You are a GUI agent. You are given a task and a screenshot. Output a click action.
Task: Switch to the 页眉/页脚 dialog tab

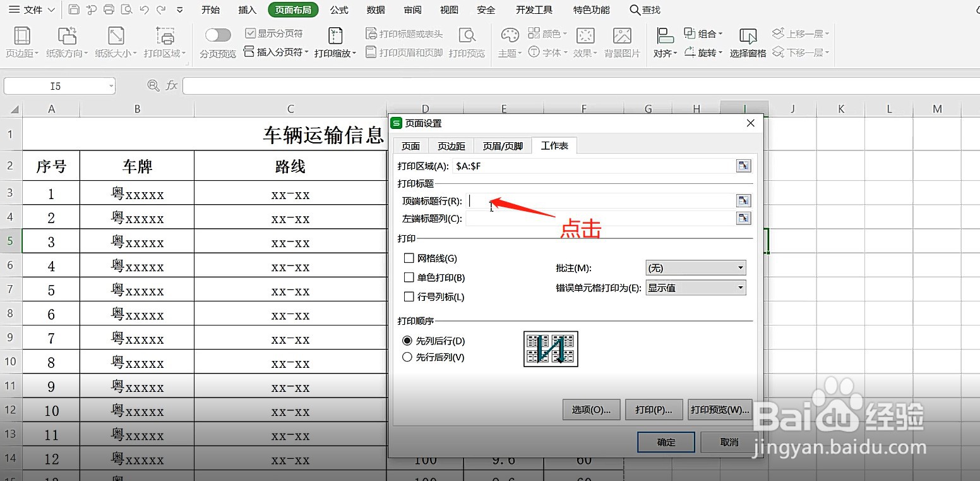pyautogui.click(x=503, y=146)
